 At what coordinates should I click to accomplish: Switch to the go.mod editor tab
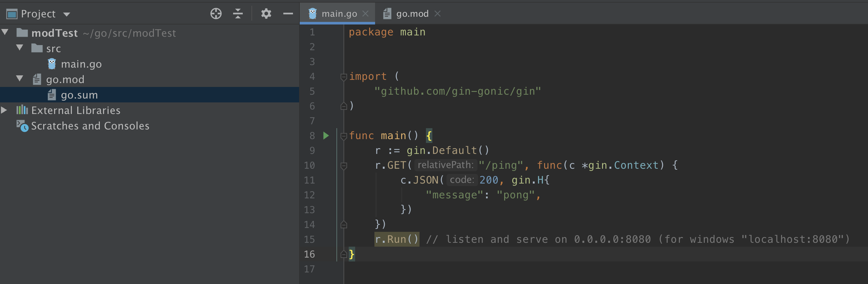coord(412,14)
